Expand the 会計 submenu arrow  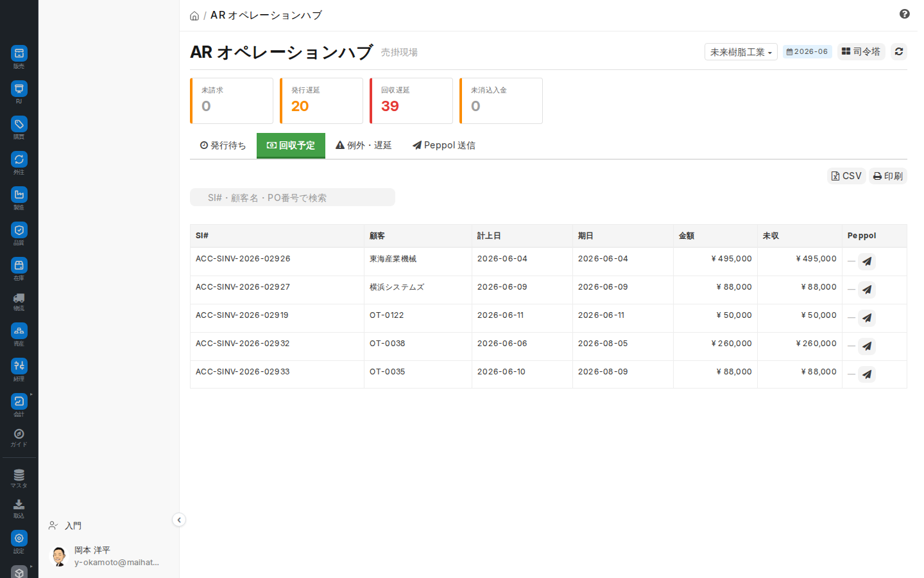click(x=31, y=394)
